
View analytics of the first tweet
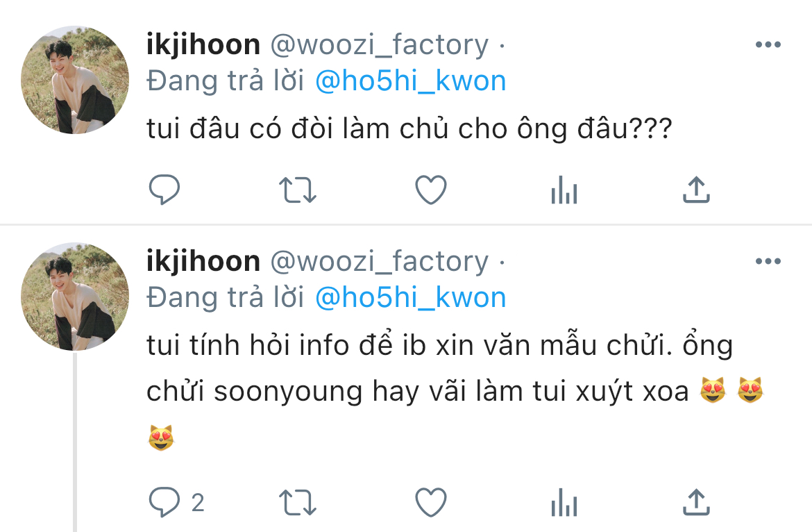(564, 190)
